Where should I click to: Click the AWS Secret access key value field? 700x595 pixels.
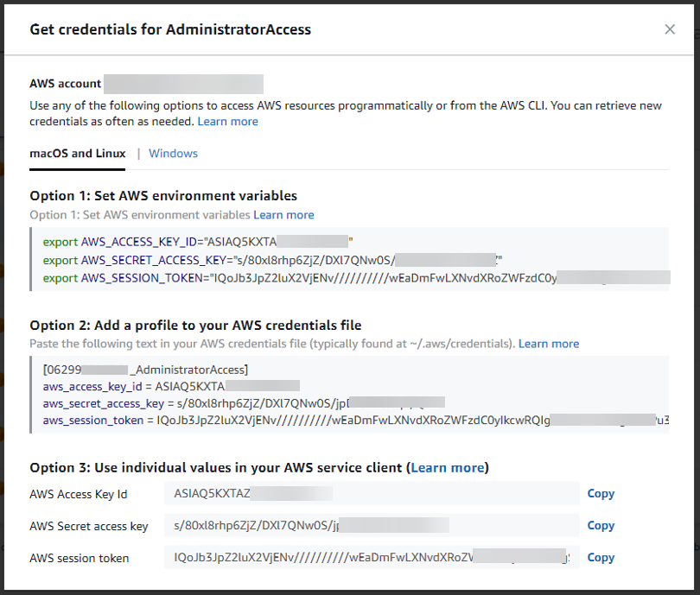coord(372,525)
